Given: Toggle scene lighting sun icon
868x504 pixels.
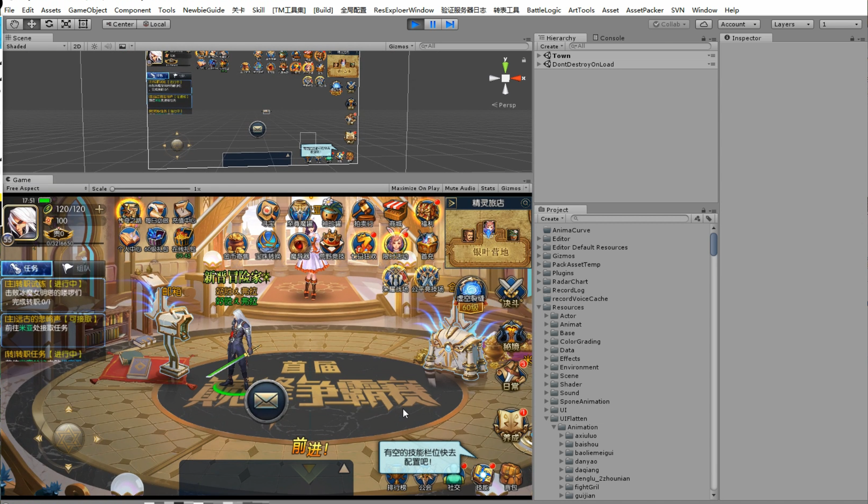Looking at the screenshot, I should tap(94, 46).
